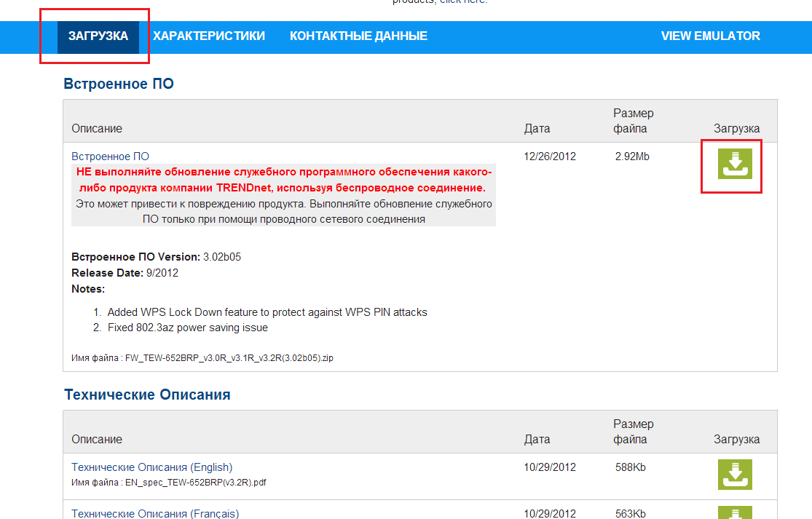Click the WPS Lock Down release note
The width and height of the screenshot is (812, 519).
[267, 312]
